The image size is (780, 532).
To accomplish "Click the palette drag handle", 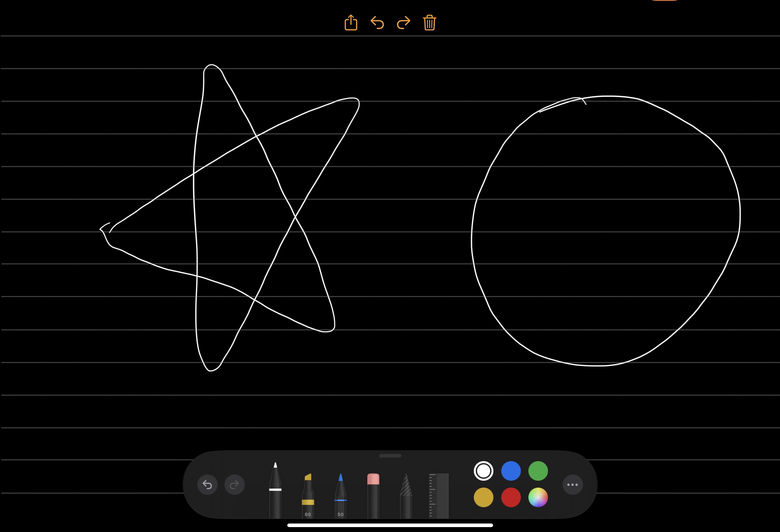I will (390, 456).
